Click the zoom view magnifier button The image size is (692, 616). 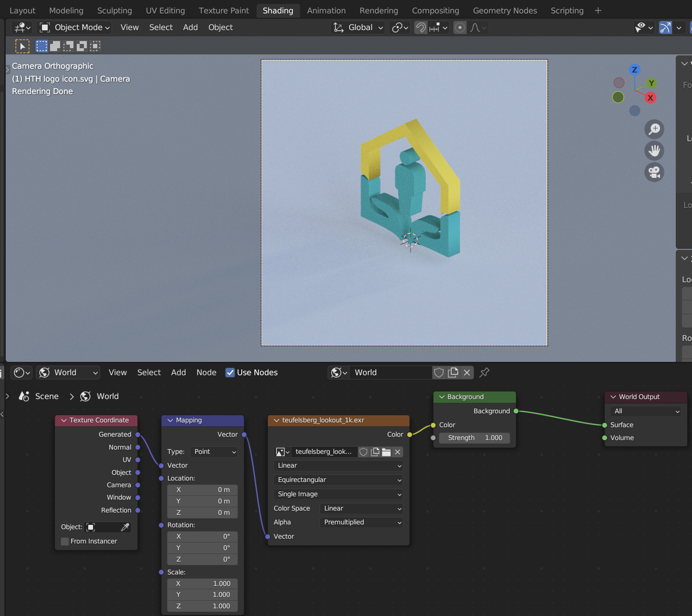pyautogui.click(x=654, y=129)
